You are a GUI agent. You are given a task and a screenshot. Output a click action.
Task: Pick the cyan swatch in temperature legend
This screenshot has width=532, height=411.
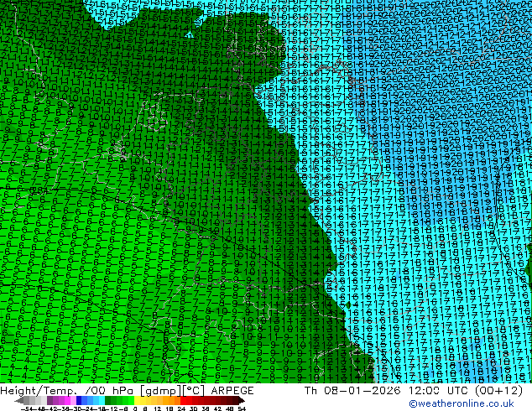pos(99,400)
